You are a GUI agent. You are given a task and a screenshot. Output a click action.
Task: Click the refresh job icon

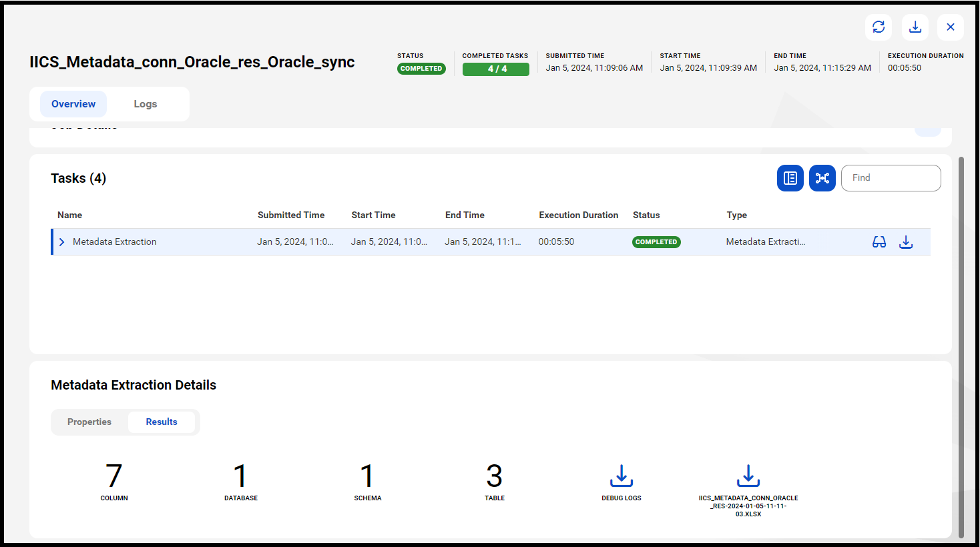tap(879, 27)
